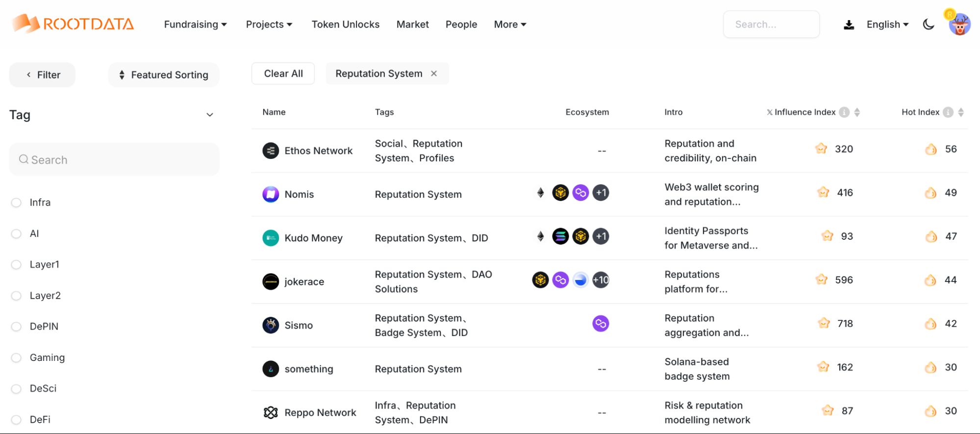The height and width of the screenshot is (434, 980).
Task: Collapse the Tag section chevron
Action: [x=210, y=115]
